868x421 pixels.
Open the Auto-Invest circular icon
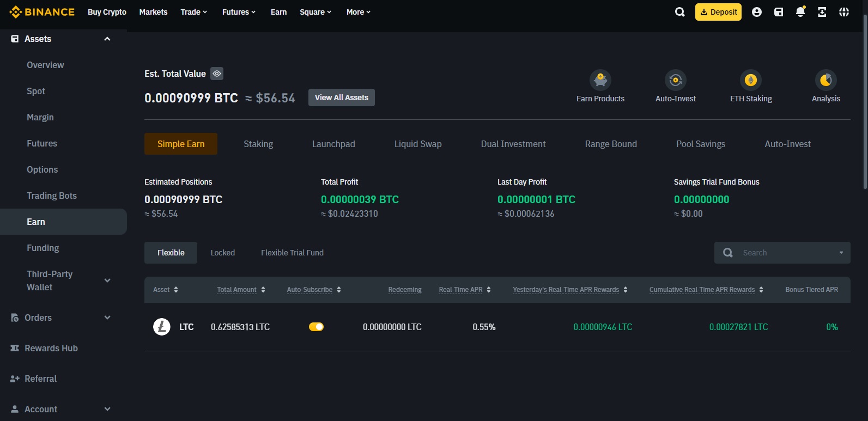click(x=675, y=81)
